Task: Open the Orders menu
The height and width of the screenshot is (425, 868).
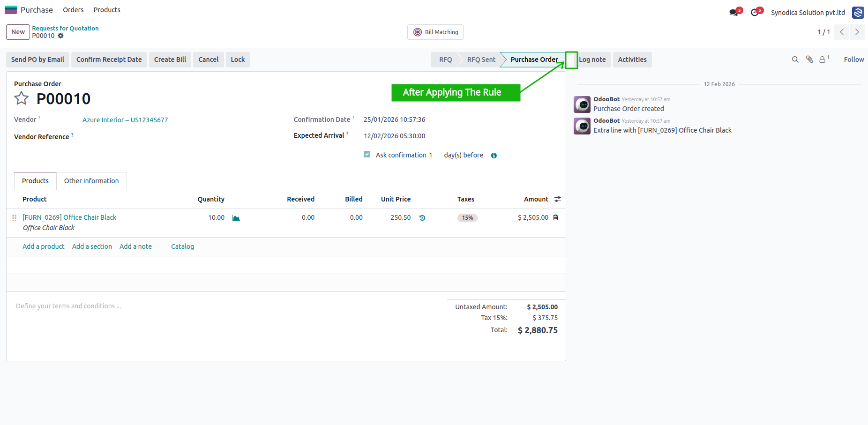Action: [x=73, y=10]
